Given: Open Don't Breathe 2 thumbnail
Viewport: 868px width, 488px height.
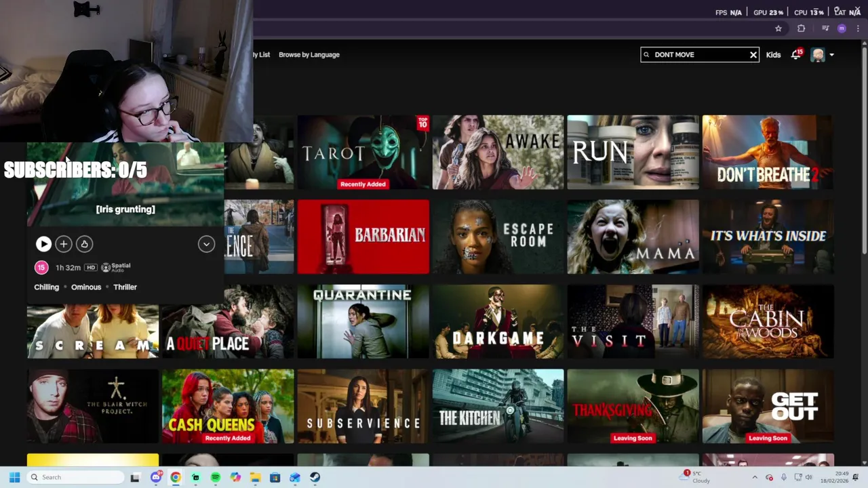Looking at the screenshot, I should (768, 152).
